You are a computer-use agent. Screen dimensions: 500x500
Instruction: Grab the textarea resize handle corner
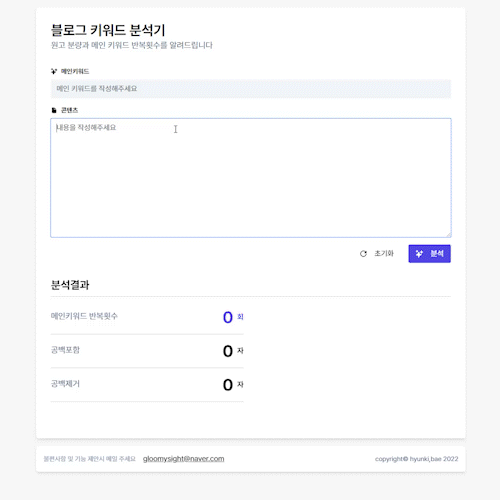tap(449, 235)
